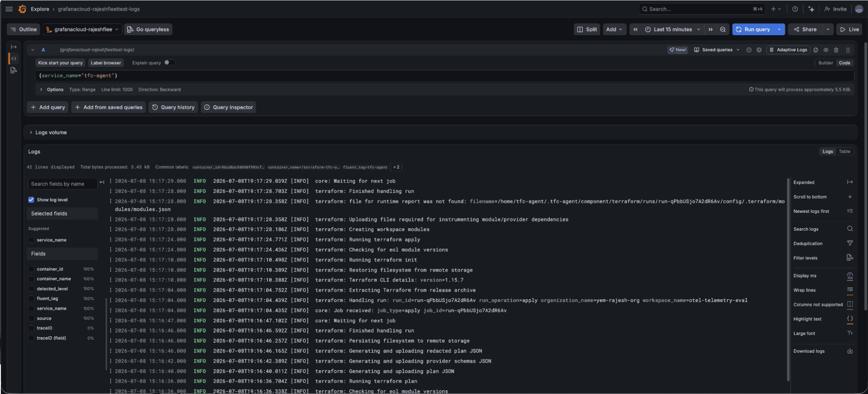
Task: Open the Add dropdown
Action: 614,29
